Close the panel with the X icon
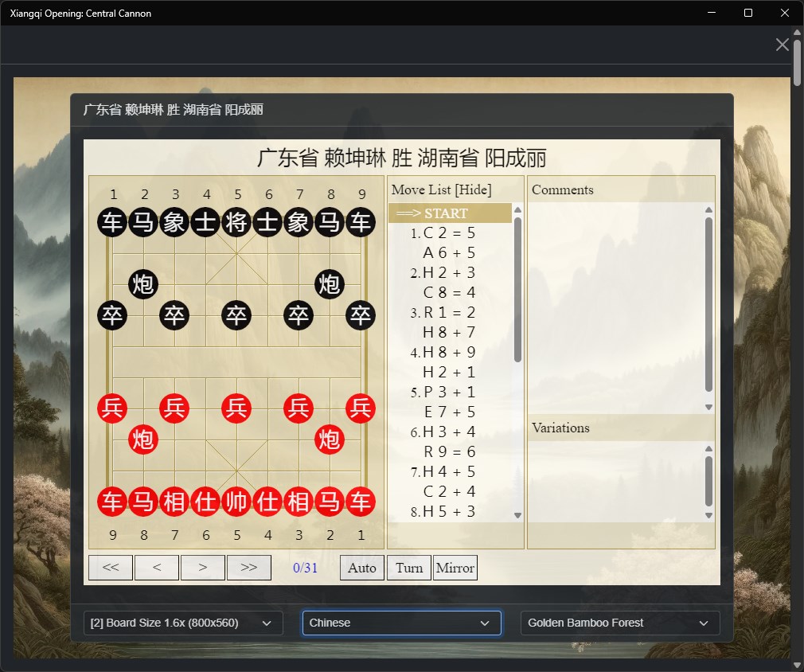 click(x=782, y=45)
